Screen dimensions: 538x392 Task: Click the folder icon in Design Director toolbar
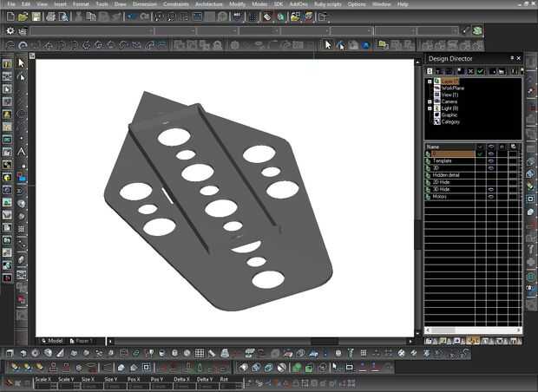pyautogui.click(x=502, y=71)
